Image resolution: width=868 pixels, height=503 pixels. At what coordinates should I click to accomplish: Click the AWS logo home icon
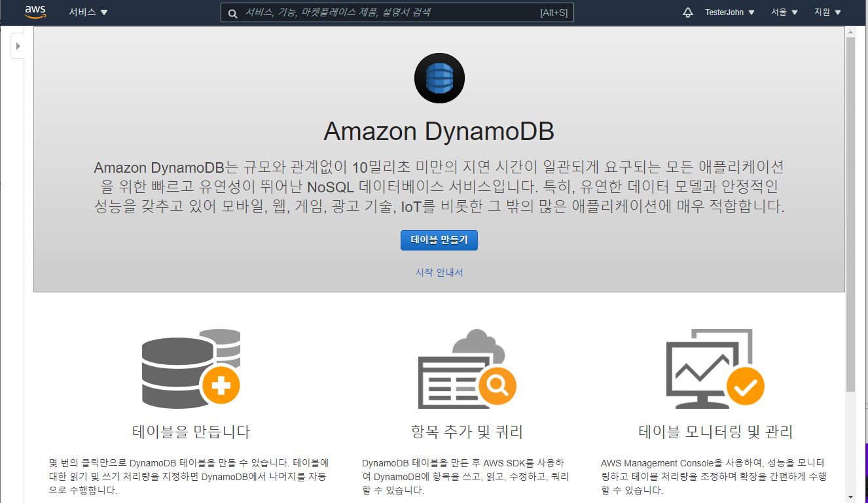[35, 12]
